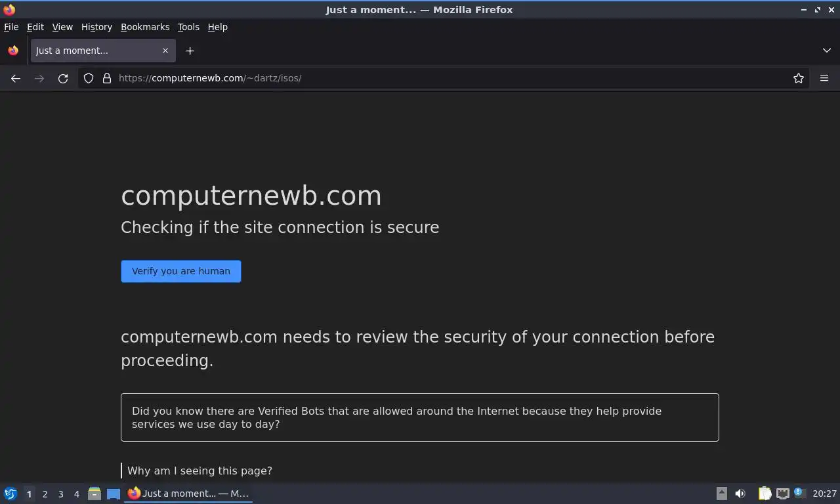This screenshot has height=504, width=840.
Task: Bookmark this page with the star
Action: pyautogui.click(x=799, y=78)
